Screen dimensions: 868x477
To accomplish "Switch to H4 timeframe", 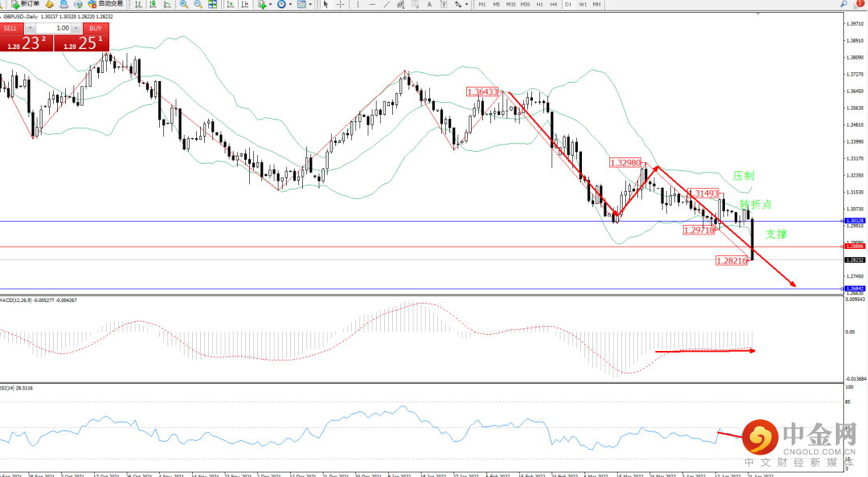I will (x=554, y=4).
